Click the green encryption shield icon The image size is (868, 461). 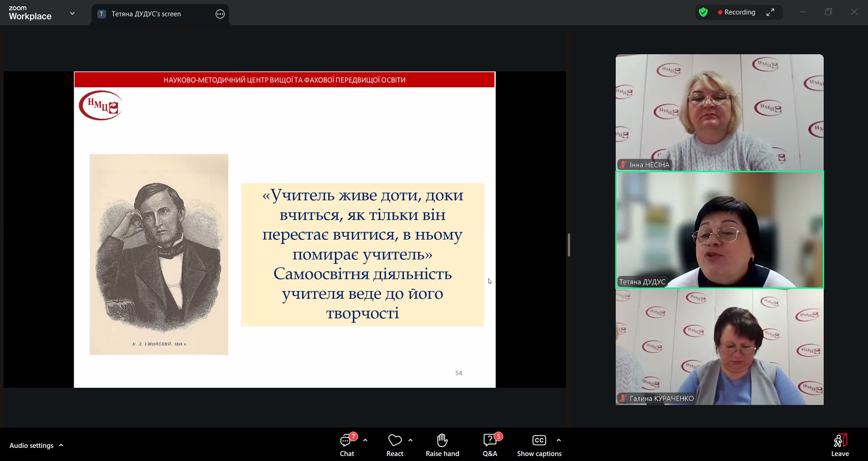[703, 12]
